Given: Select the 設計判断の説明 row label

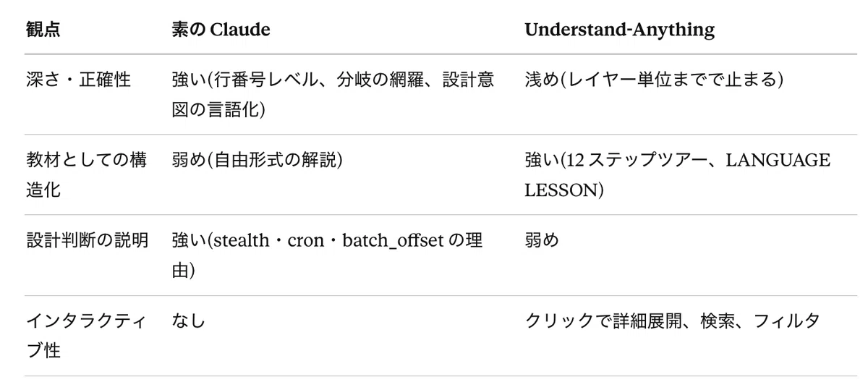Looking at the screenshot, I should [x=87, y=240].
